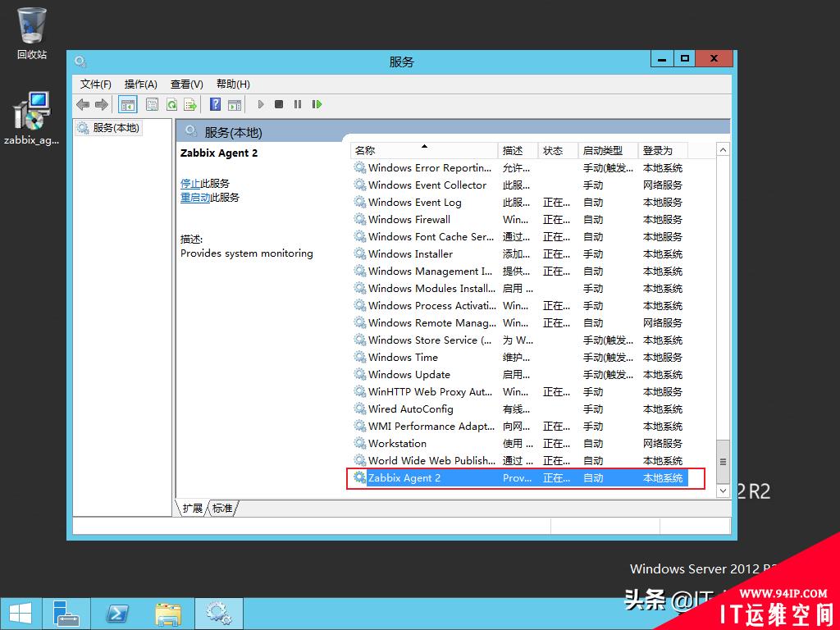Click the scrollbar up arrow in services list
Screen dimensions: 840x630
(x=723, y=150)
